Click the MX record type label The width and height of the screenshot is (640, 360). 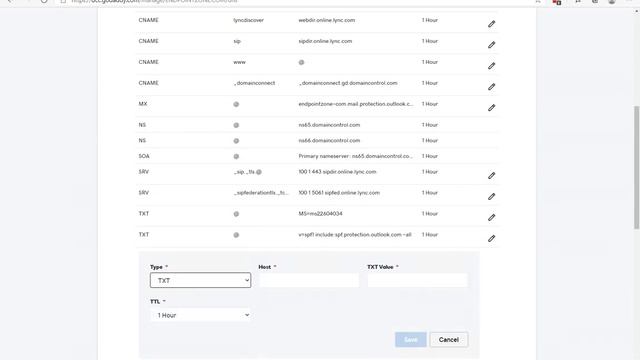143,104
